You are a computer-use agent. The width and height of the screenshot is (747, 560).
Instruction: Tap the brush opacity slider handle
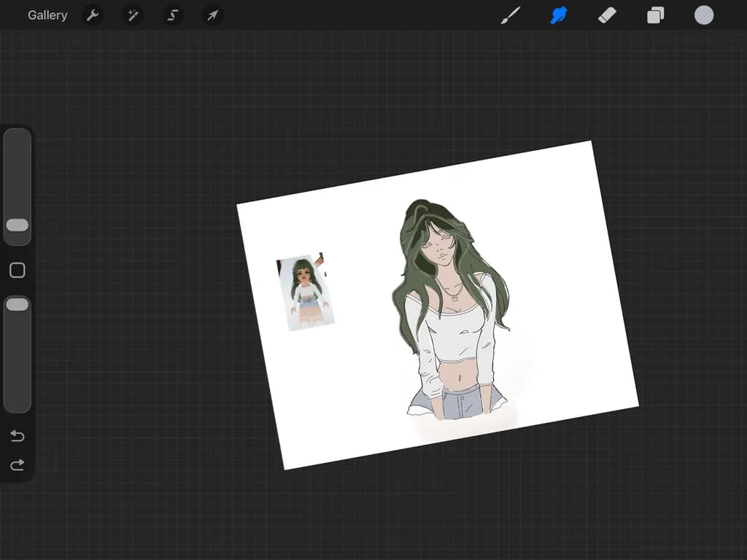18,305
